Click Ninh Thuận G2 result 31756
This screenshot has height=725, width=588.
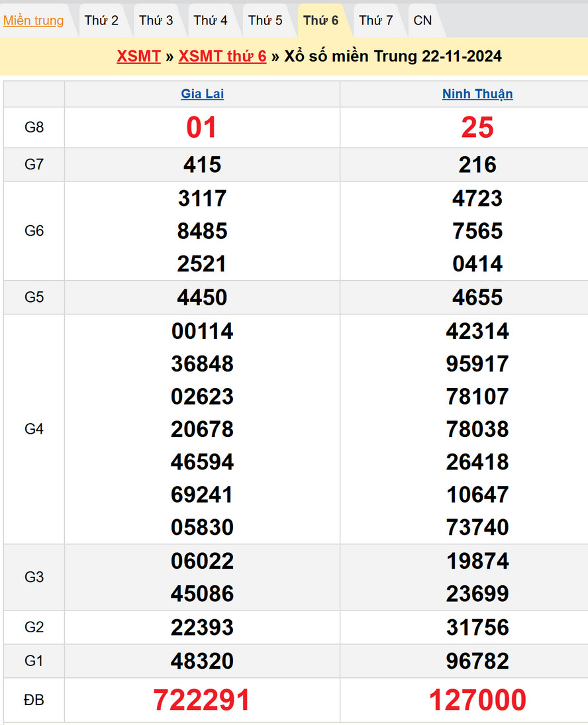click(x=477, y=627)
